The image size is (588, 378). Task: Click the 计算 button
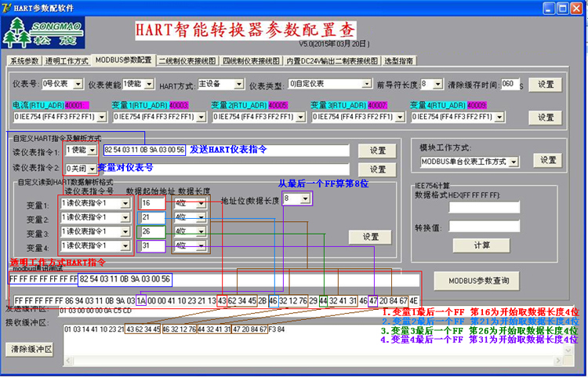481,245
